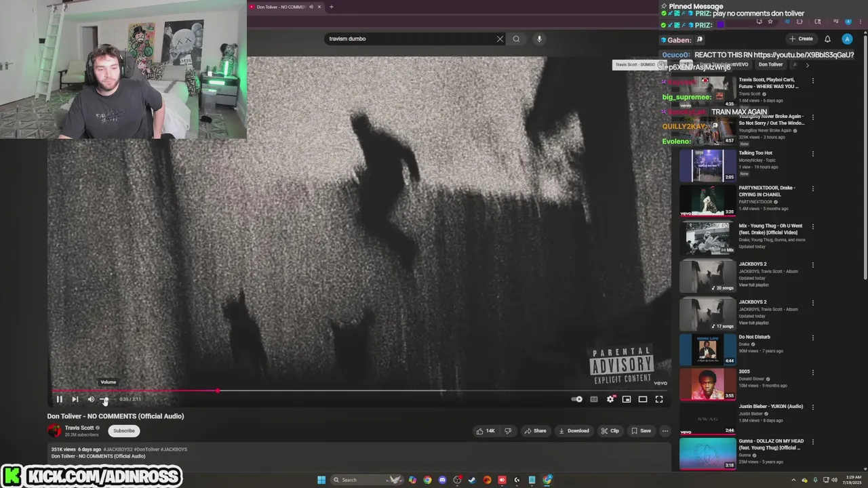868x488 pixels.
Task: Open options for 'CRYING IN CHANEL' video
Action: tap(812, 188)
